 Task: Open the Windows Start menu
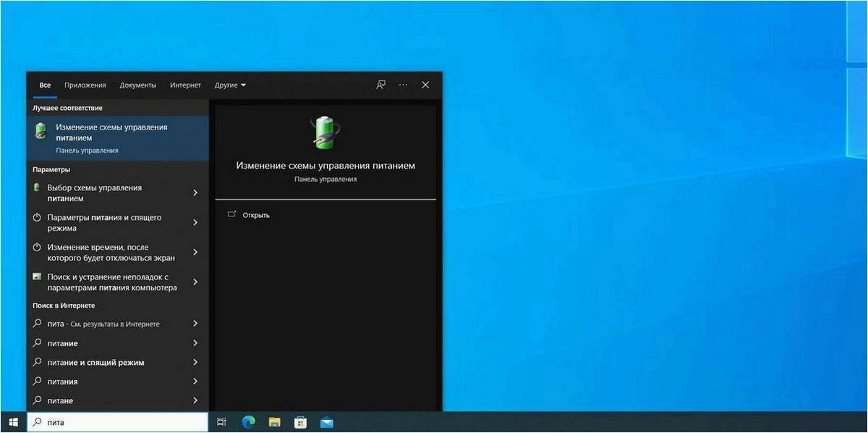[12, 422]
